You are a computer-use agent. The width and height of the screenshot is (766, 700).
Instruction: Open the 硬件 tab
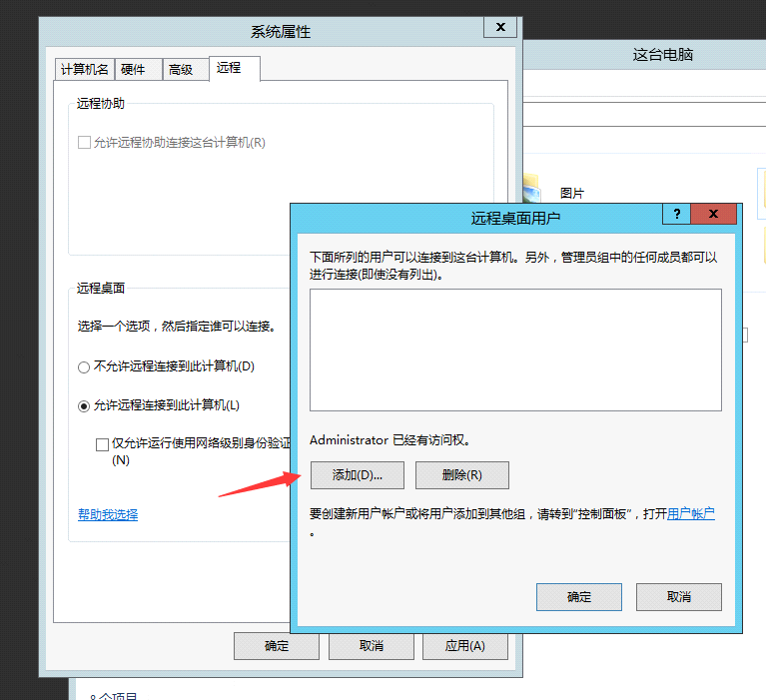point(133,69)
